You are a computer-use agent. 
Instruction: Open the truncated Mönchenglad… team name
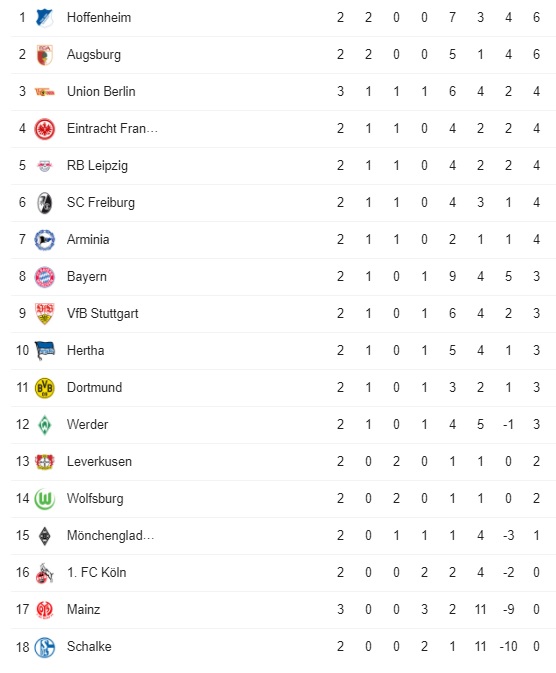click(110, 536)
